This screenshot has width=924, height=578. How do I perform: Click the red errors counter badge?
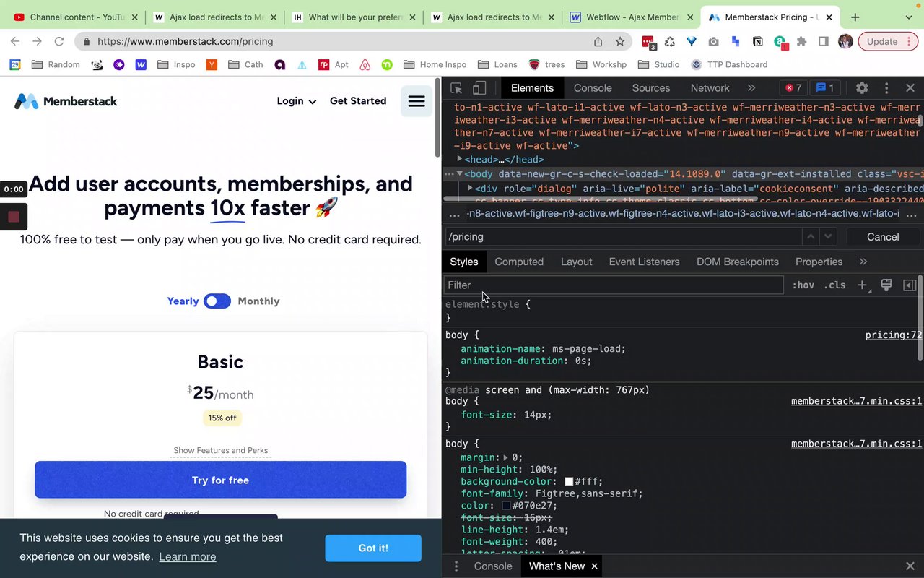[x=793, y=88]
